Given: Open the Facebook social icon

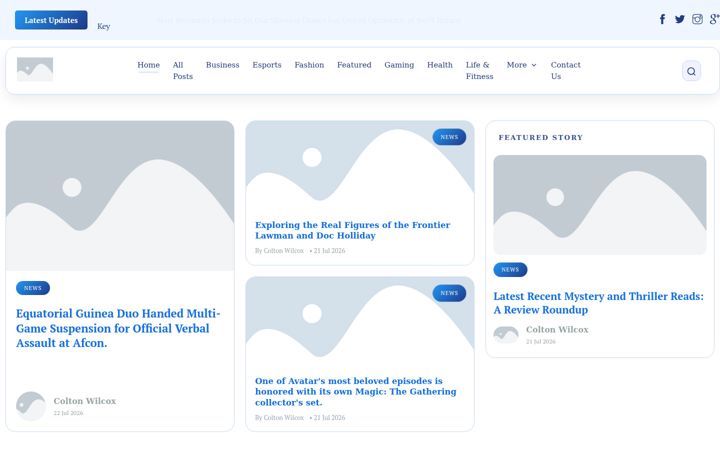Looking at the screenshot, I should [662, 19].
